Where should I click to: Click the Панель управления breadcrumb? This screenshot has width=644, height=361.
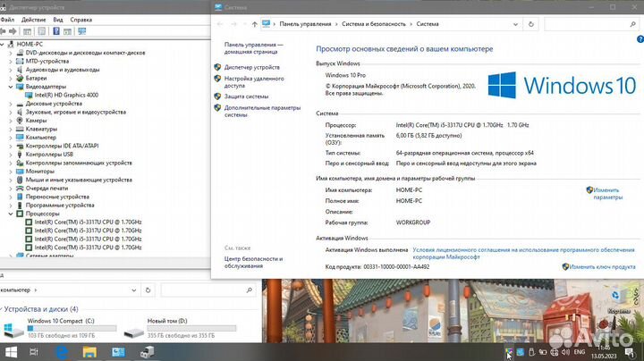click(x=305, y=24)
